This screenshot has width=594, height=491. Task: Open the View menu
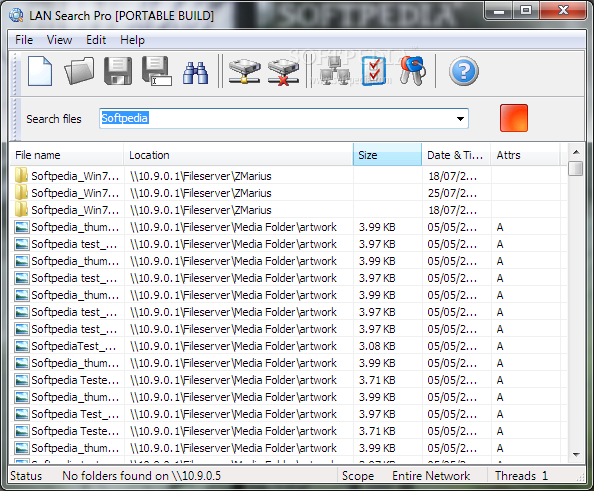[59, 40]
